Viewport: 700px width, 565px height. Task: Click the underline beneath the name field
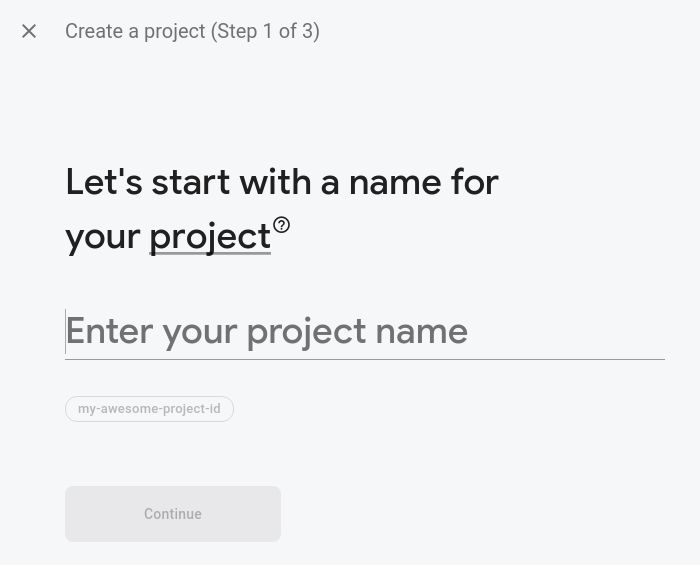pyautogui.click(x=365, y=358)
